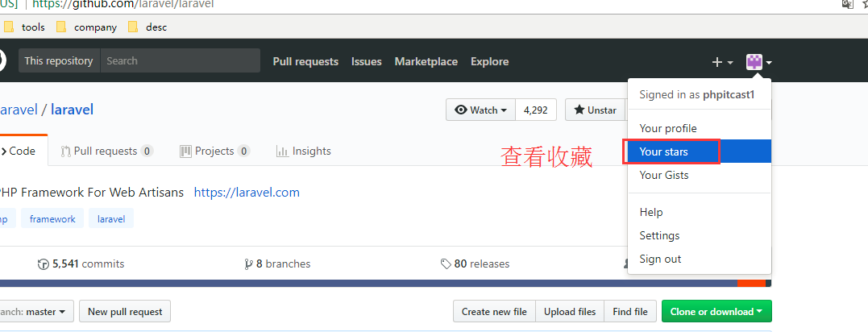Click the language color bar
The width and height of the screenshot is (868, 332).
pos(363,283)
